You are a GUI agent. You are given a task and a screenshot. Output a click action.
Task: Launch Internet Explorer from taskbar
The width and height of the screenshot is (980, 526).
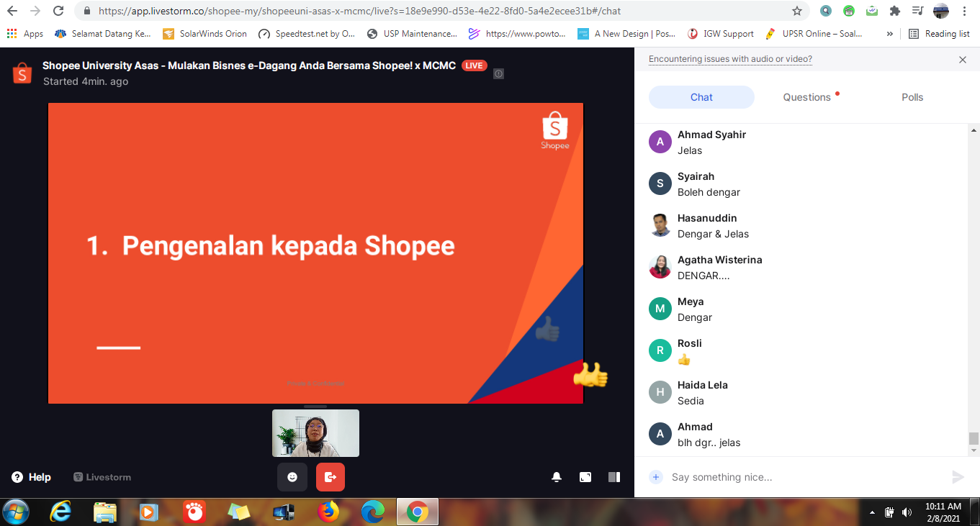point(60,512)
